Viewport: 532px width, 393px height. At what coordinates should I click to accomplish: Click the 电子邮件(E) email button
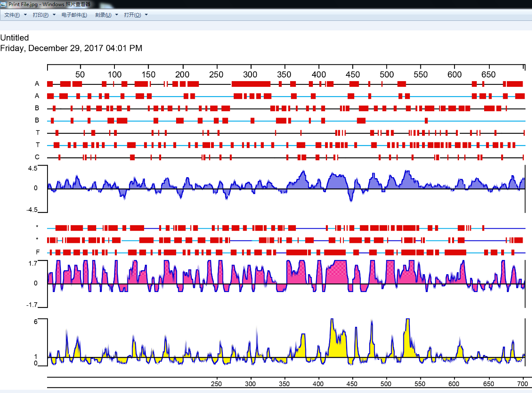[x=74, y=15]
